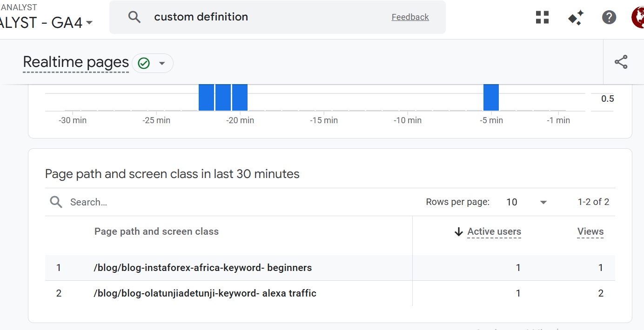Click the -10 min axis label
The height and width of the screenshot is (330, 644).
tap(408, 120)
